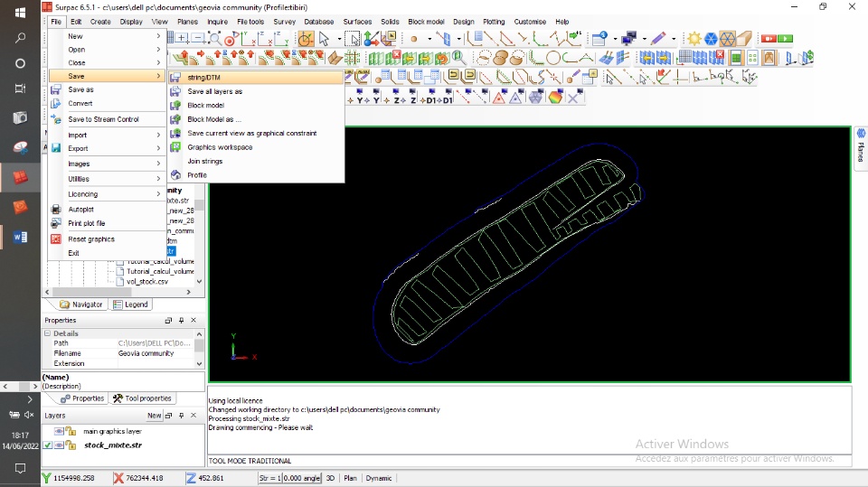This screenshot has width=868, height=487.
Task: Open the Planes side tab on right edge
Action: pos(861,146)
